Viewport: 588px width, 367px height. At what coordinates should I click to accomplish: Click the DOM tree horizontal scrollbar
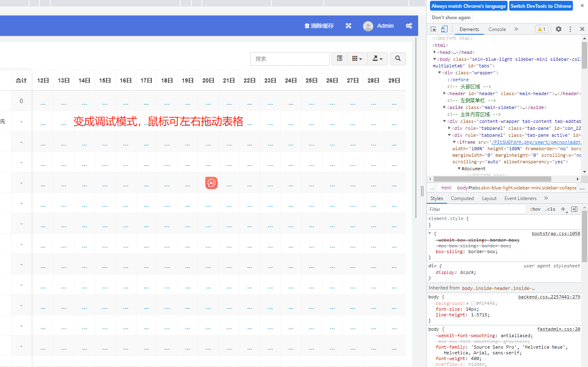point(492,179)
